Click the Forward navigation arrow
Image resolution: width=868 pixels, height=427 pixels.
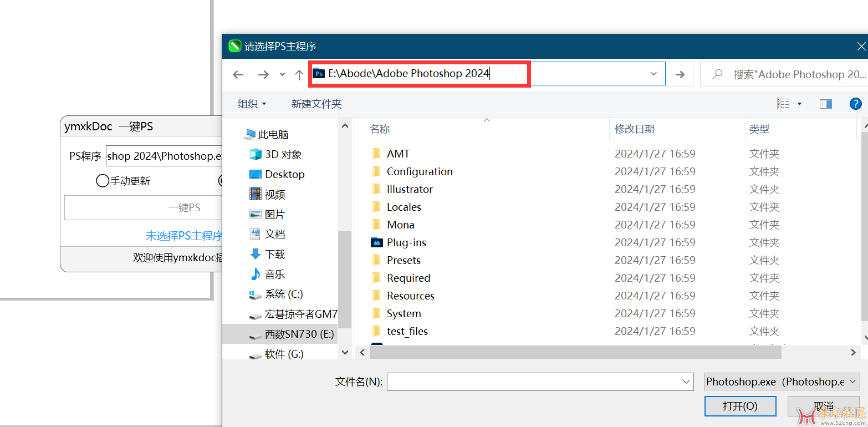(x=263, y=75)
